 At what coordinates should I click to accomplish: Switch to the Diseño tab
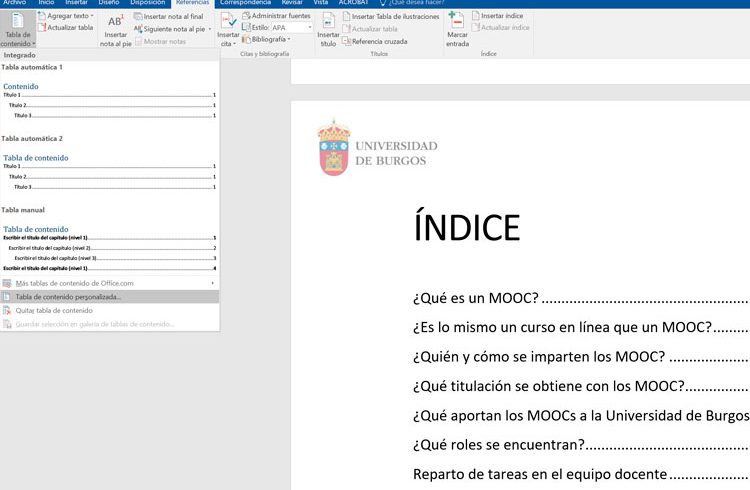109,2
